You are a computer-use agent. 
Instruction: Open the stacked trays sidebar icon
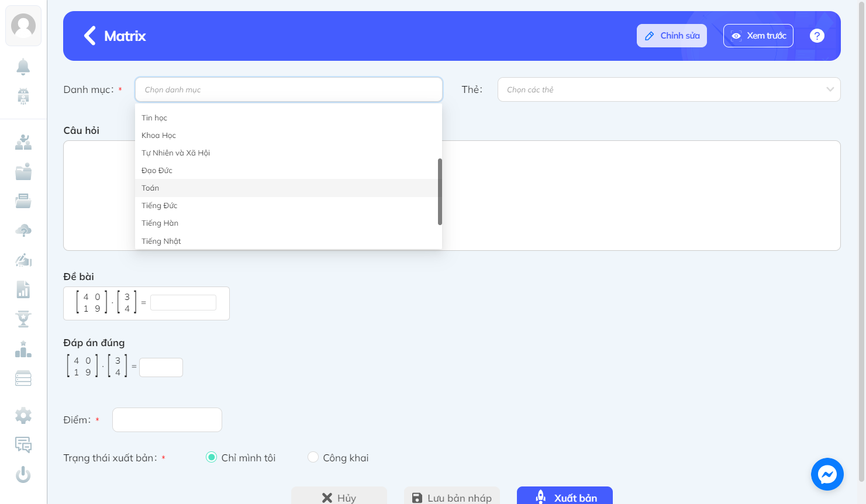pos(23,201)
